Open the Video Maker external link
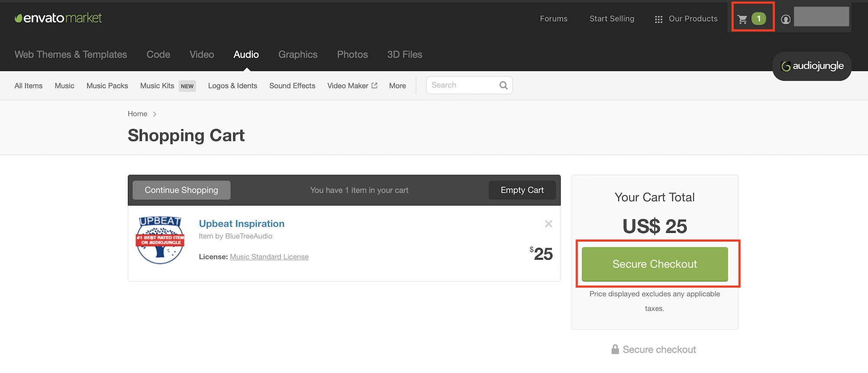Screen dimensions: 868x373 point(352,86)
